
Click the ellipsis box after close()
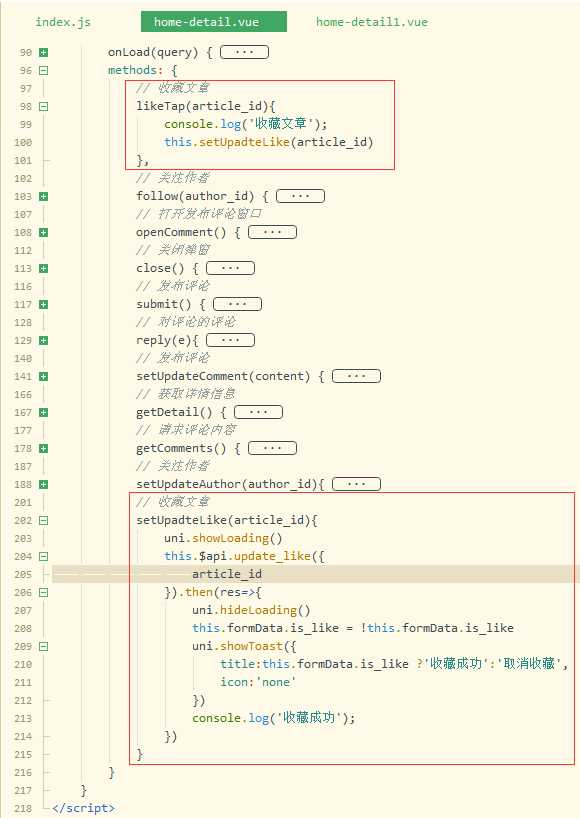pos(230,268)
